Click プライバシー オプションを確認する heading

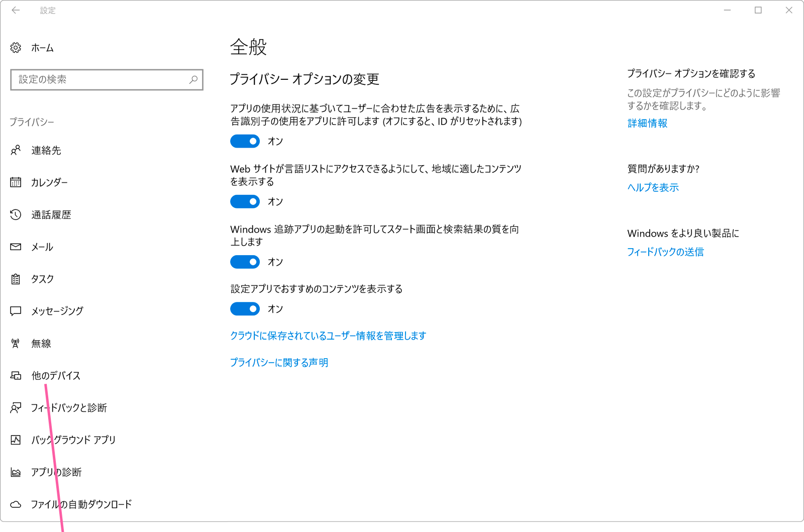coord(691,74)
